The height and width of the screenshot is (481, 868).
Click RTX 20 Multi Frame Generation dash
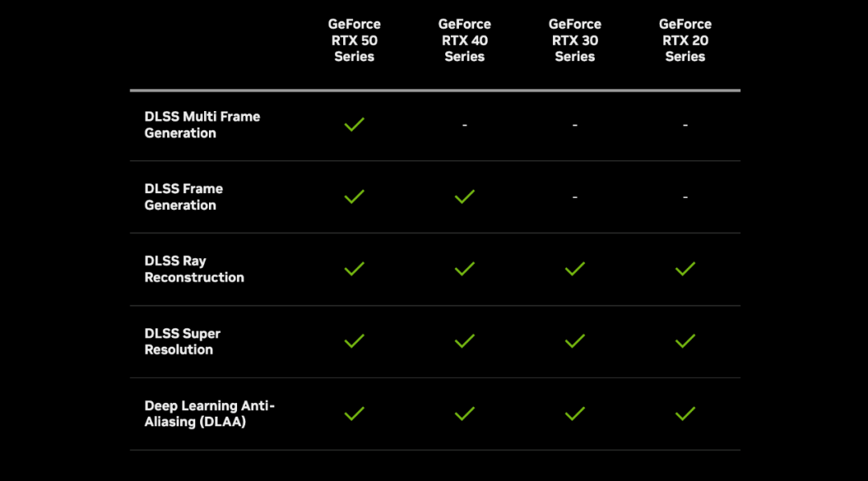click(685, 125)
